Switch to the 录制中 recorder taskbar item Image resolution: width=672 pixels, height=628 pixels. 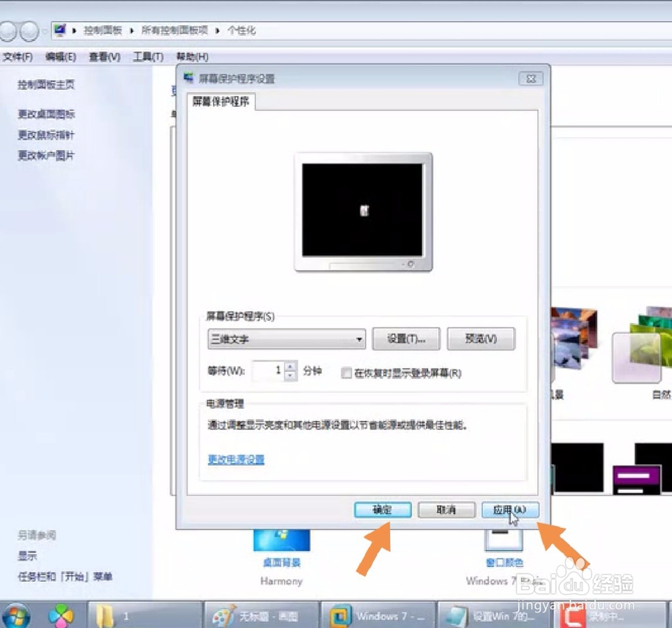(x=612, y=616)
